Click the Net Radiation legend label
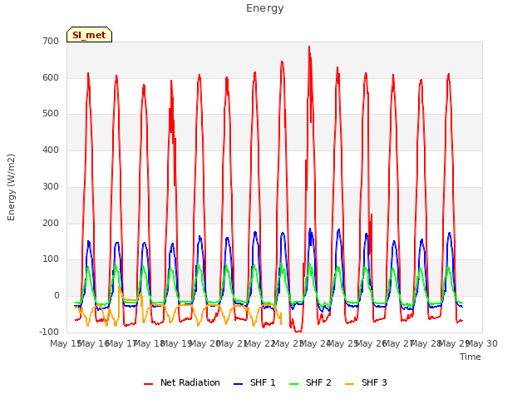532x399 pixels. tap(190, 382)
